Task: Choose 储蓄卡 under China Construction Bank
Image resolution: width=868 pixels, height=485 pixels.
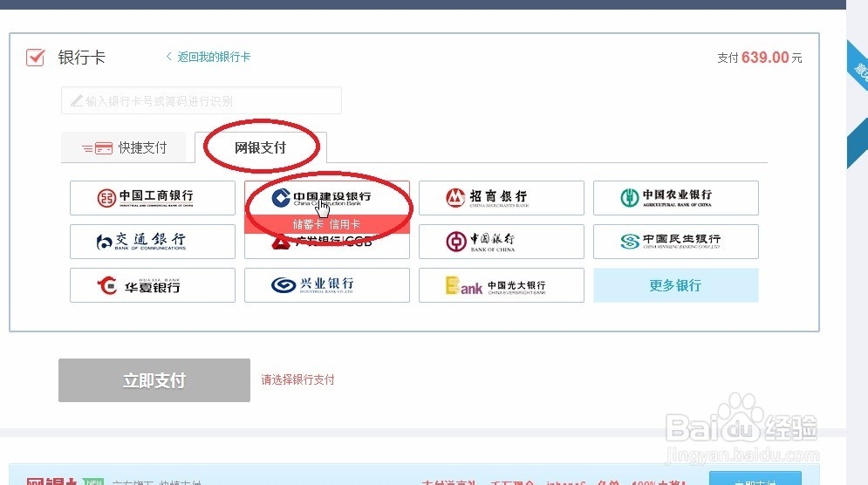Action: [308, 224]
